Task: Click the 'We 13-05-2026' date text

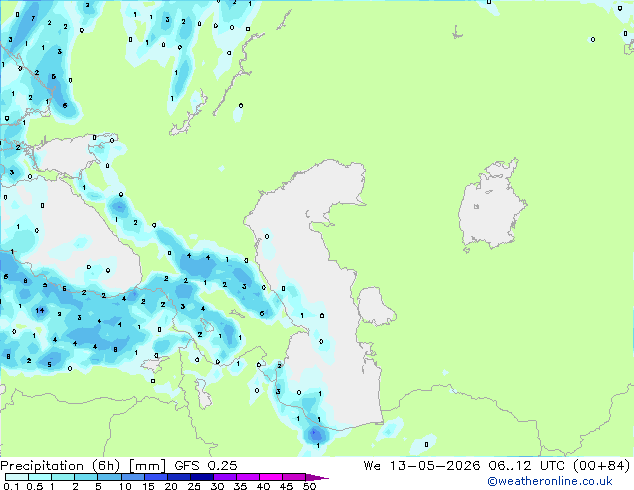Action: tap(422, 466)
